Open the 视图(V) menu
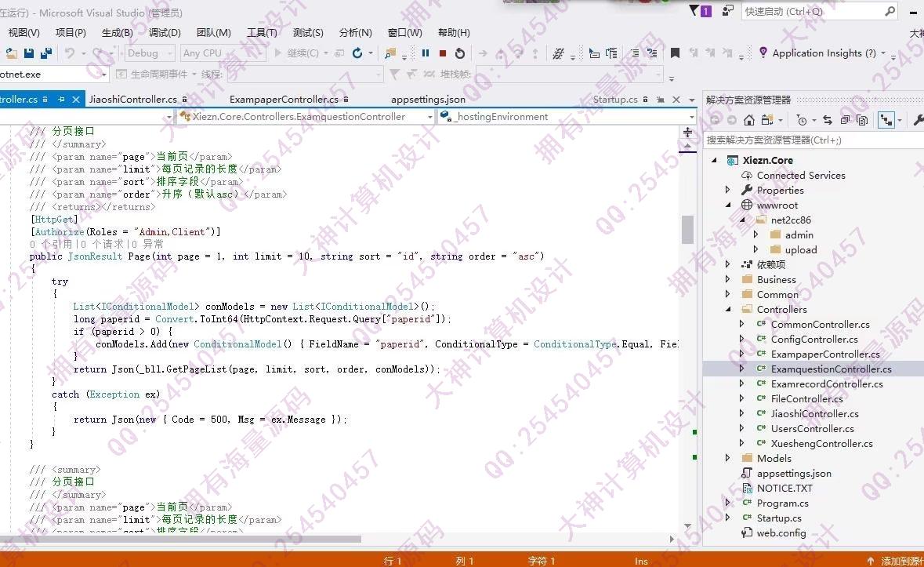This screenshot has height=567, width=924. click(24, 32)
